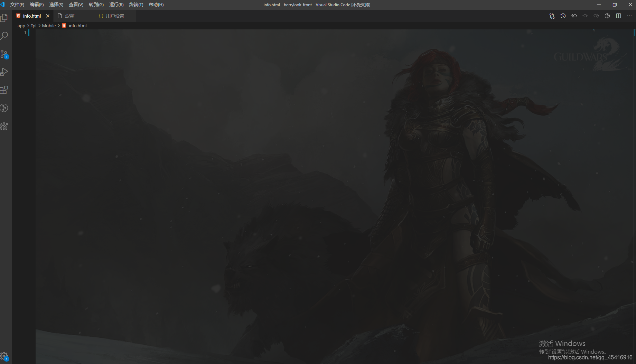Image resolution: width=636 pixels, height=364 pixels.
Task: Open the chart analytics icon in the activity bar
Action: [x=4, y=126]
